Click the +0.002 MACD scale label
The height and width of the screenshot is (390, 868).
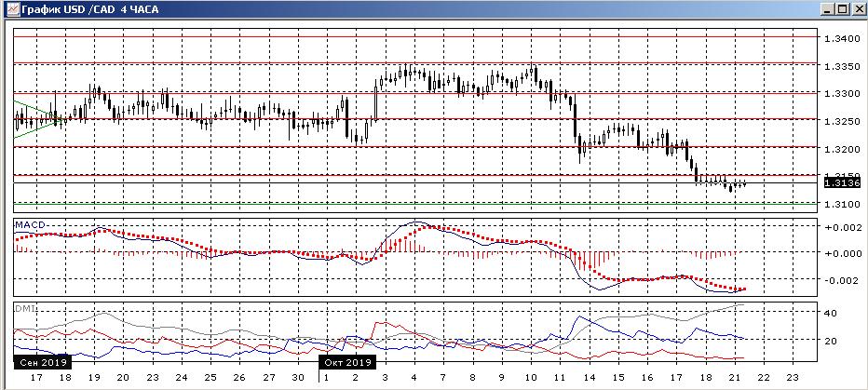842,228
